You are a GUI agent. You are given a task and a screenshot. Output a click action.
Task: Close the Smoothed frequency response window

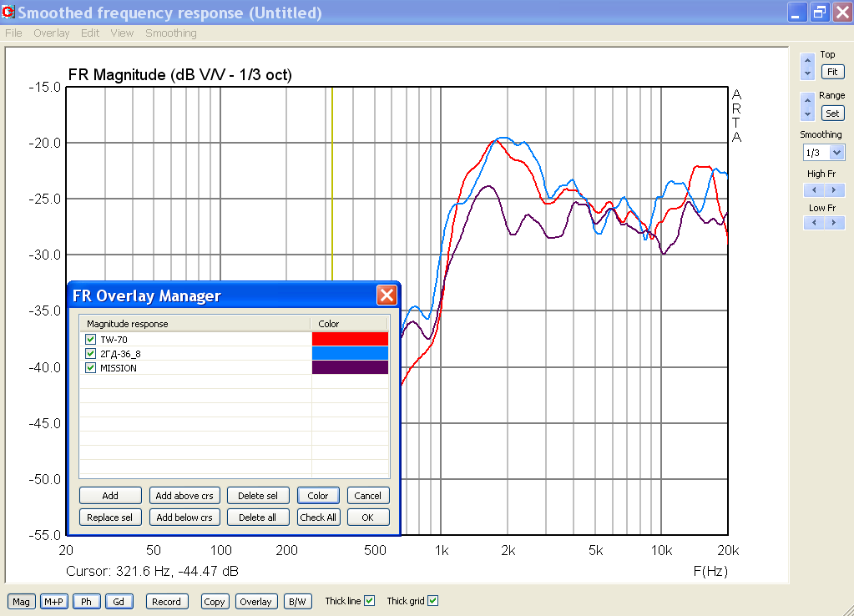tap(842, 12)
